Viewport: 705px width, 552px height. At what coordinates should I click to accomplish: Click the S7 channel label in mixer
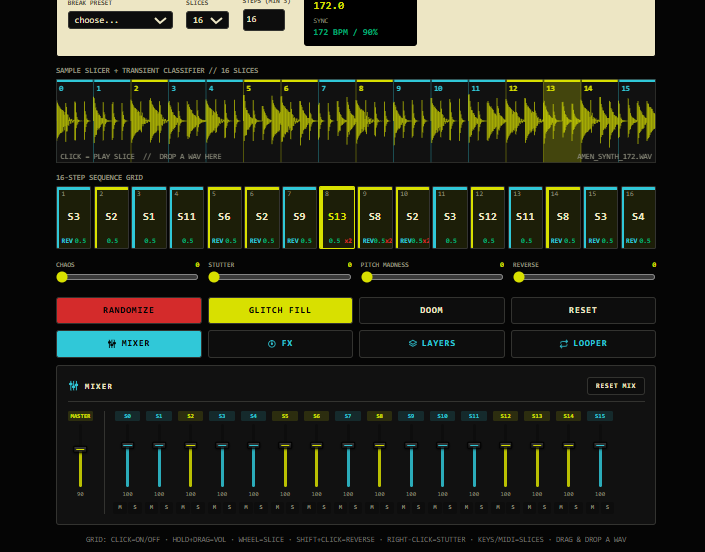tap(348, 416)
